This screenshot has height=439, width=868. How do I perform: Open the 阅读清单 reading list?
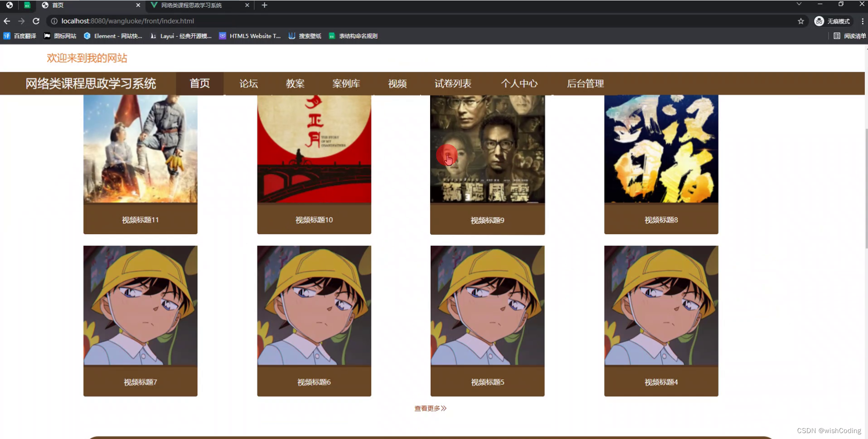click(849, 36)
